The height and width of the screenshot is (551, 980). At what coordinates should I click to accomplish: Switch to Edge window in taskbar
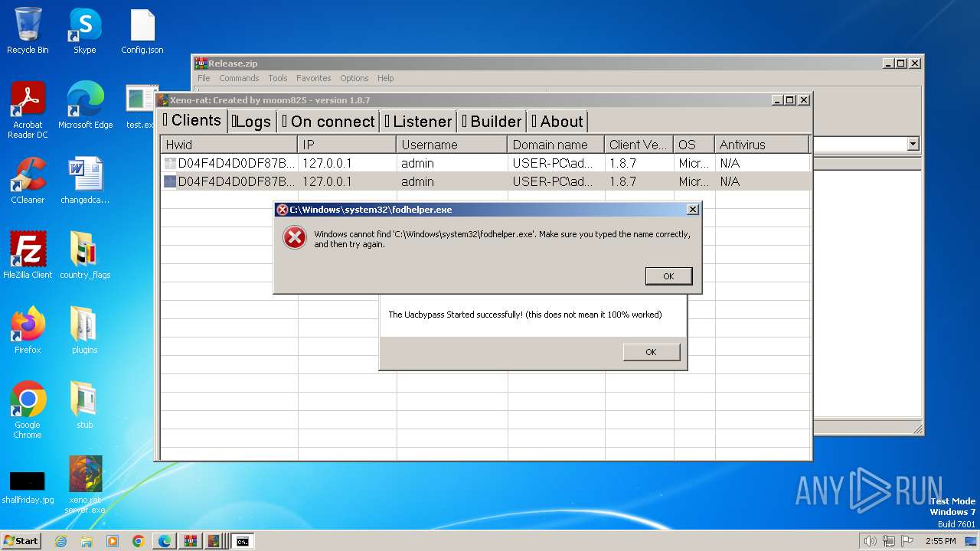tap(165, 541)
